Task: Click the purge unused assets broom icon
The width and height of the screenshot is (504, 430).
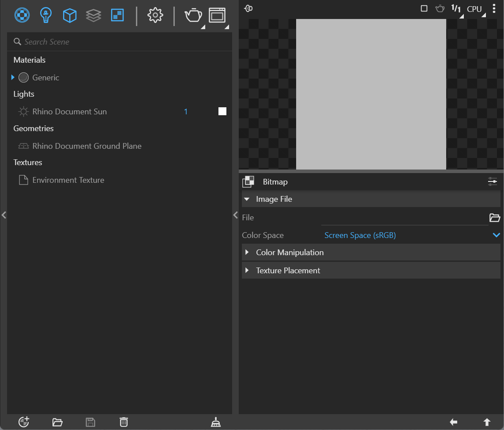Action: click(x=216, y=422)
